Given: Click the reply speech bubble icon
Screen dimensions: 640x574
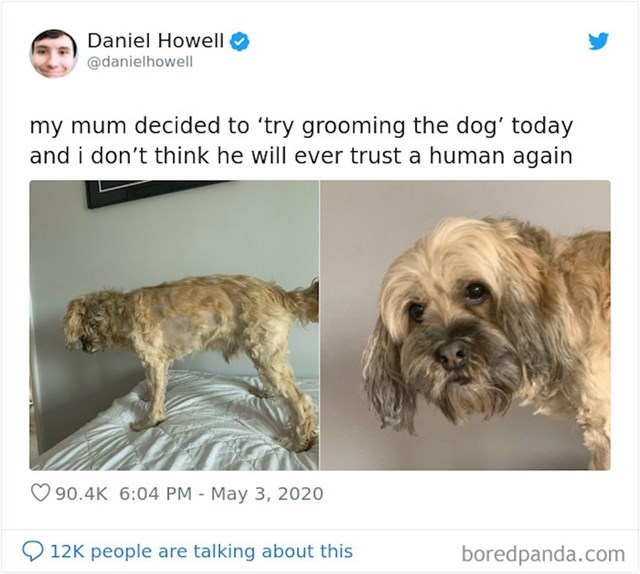Looking at the screenshot, I should click(32, 552).
